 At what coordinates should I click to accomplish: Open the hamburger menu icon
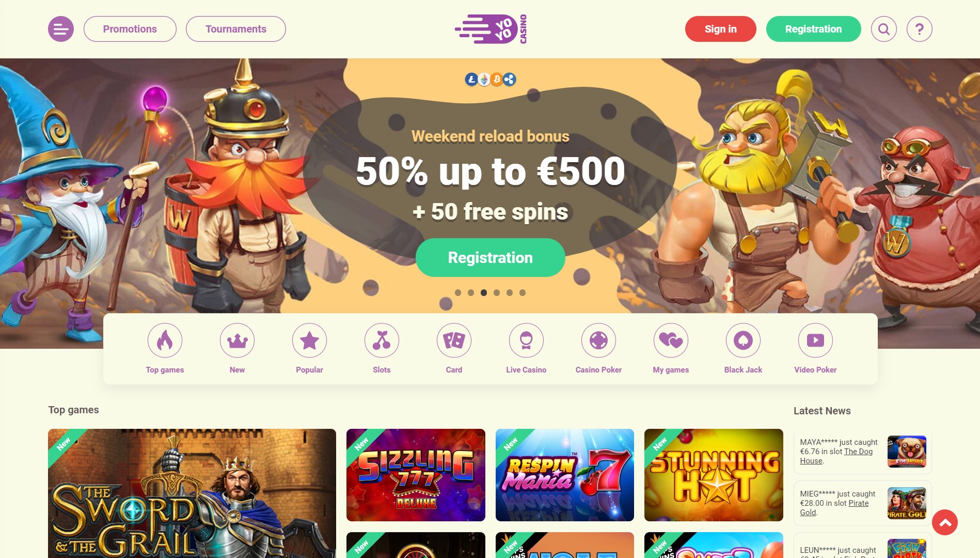pyautogui.click(x=61, y=29)
